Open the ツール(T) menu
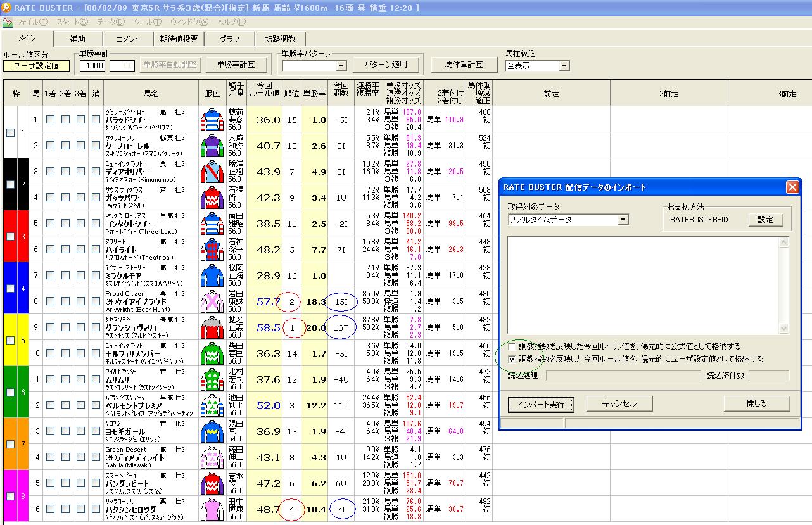 pyautogui.click(x=148, y=22)
